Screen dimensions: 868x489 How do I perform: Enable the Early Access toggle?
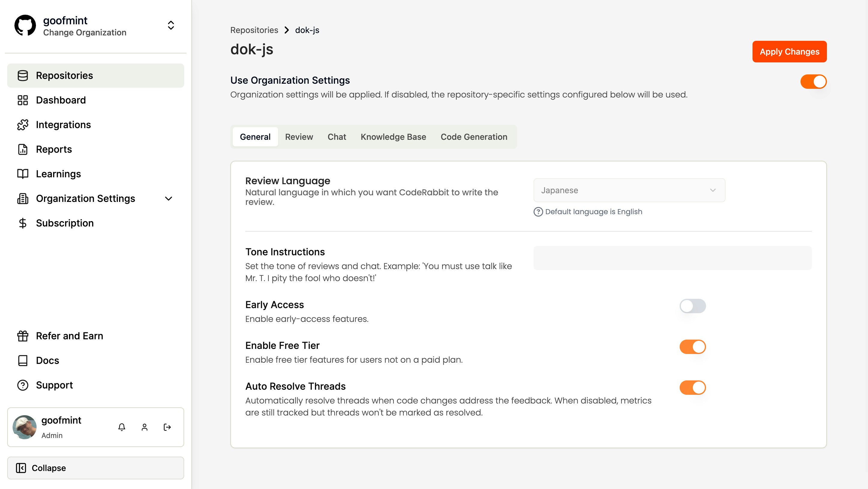pyautogui.click(x=693, y=306)
